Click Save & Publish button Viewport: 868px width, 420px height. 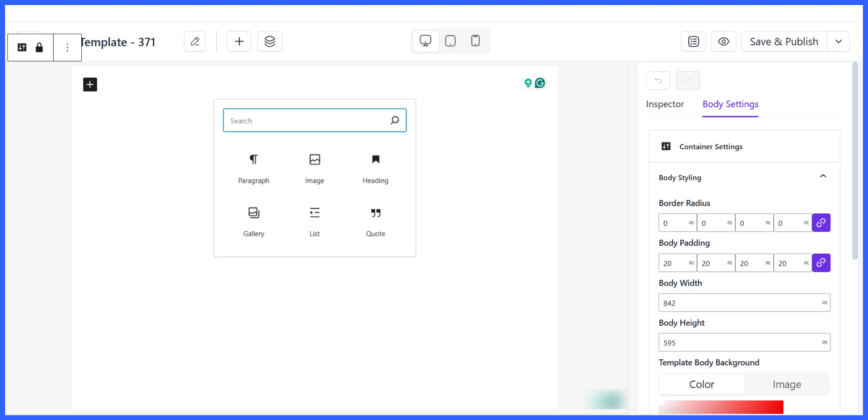(784, 42)
